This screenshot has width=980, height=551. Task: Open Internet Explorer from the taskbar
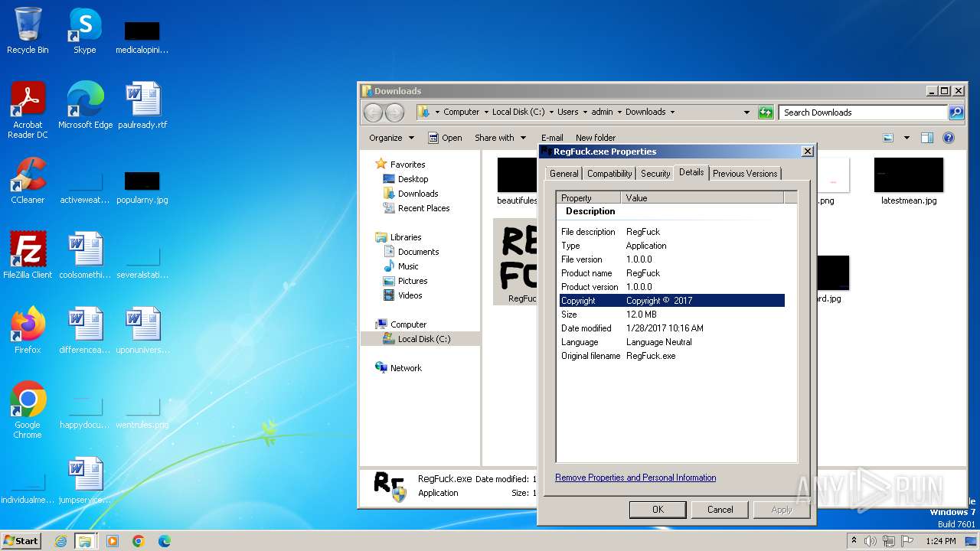pyautogui.click(x=60, y=541)
